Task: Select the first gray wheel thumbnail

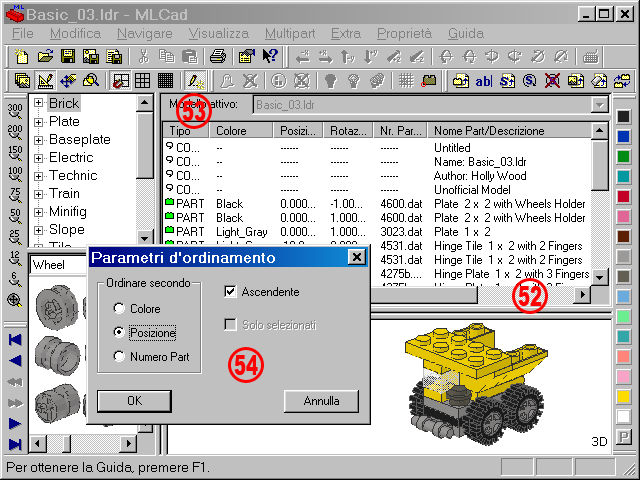Action: [56, 307]
